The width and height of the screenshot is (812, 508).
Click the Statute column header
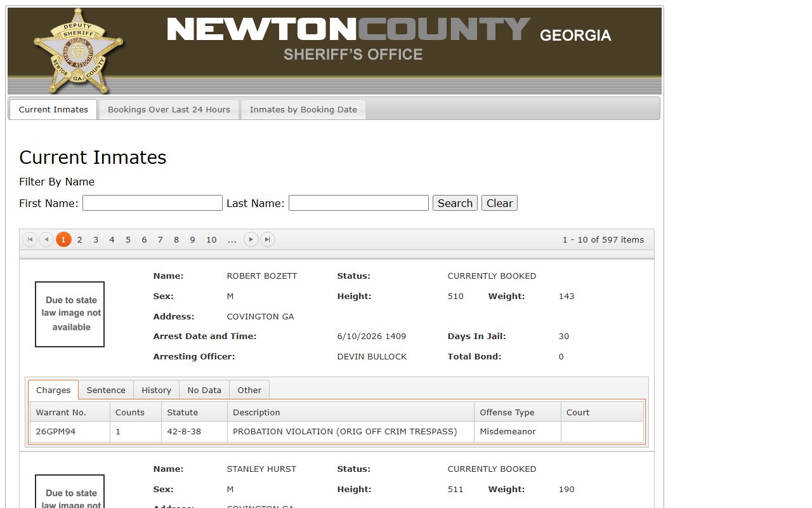click(194, 412)
